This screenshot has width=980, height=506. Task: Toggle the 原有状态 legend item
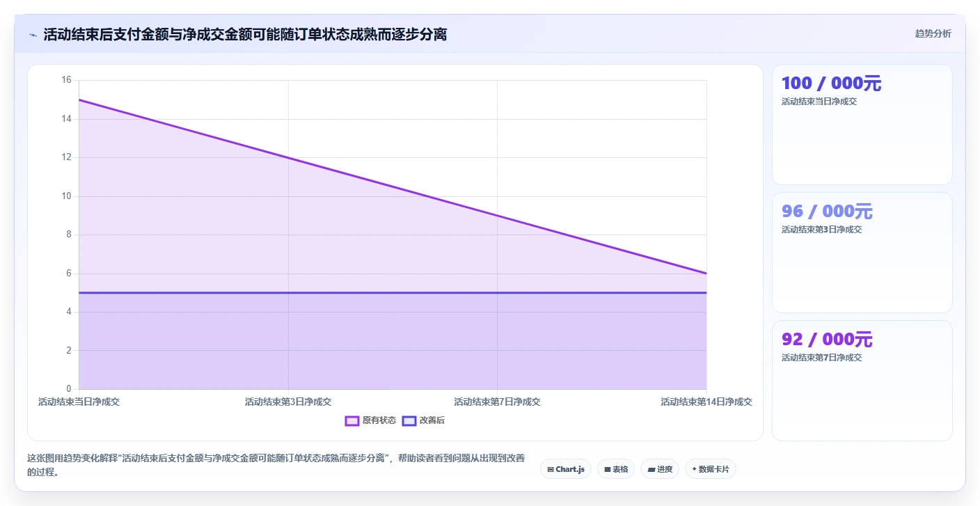click(370, 420)
